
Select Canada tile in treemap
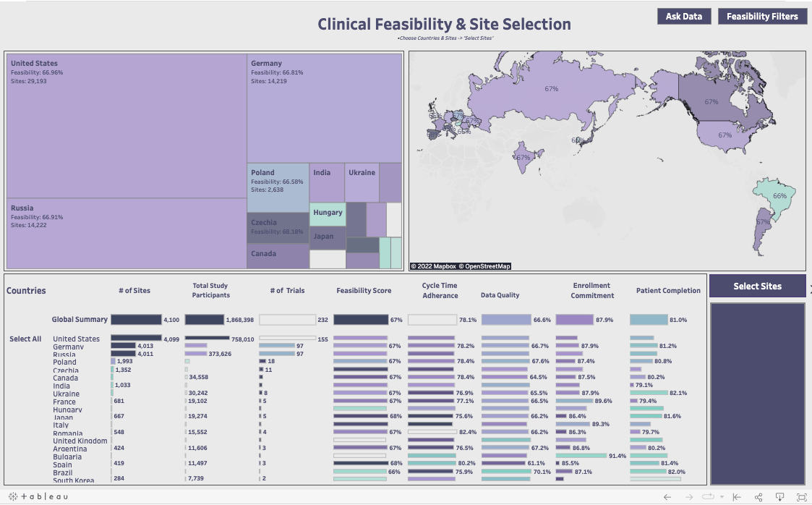point(278,256)
